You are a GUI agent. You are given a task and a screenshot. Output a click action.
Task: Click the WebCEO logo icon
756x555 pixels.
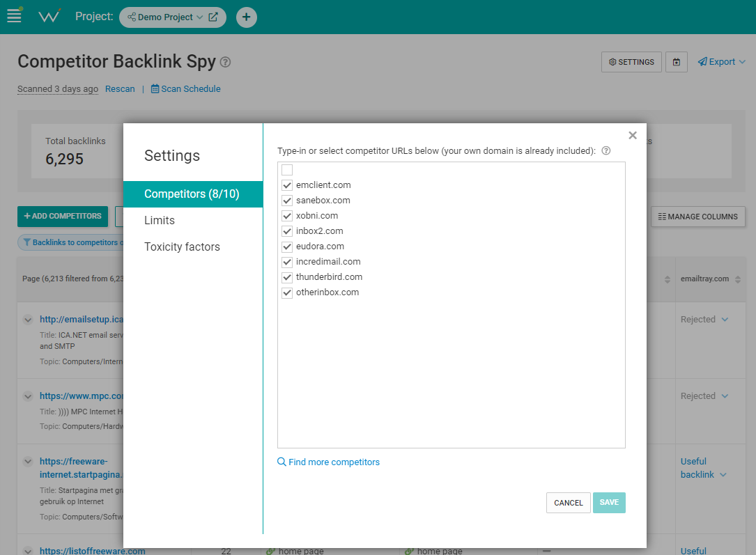click(x=49, y=17)
